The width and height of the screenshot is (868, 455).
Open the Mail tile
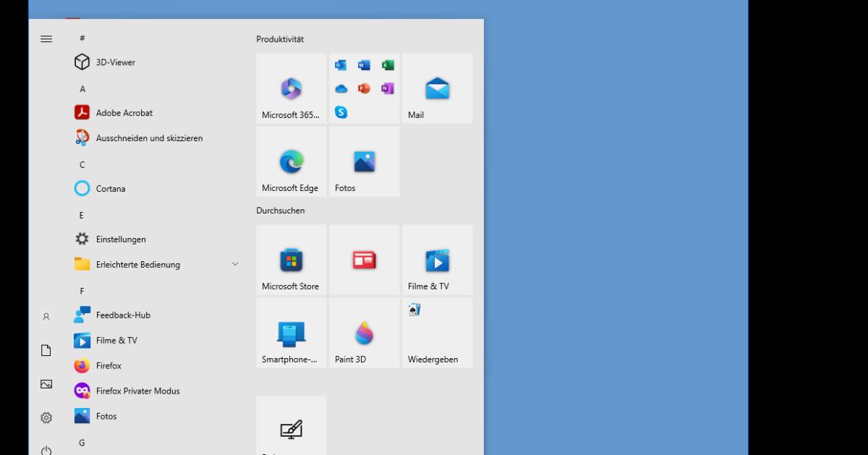pos(438,88)
